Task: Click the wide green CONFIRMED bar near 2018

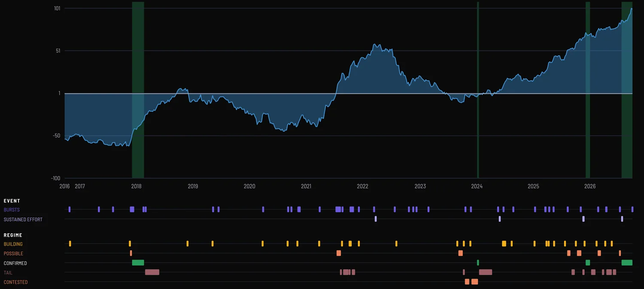Action: [x=138, y=263]
